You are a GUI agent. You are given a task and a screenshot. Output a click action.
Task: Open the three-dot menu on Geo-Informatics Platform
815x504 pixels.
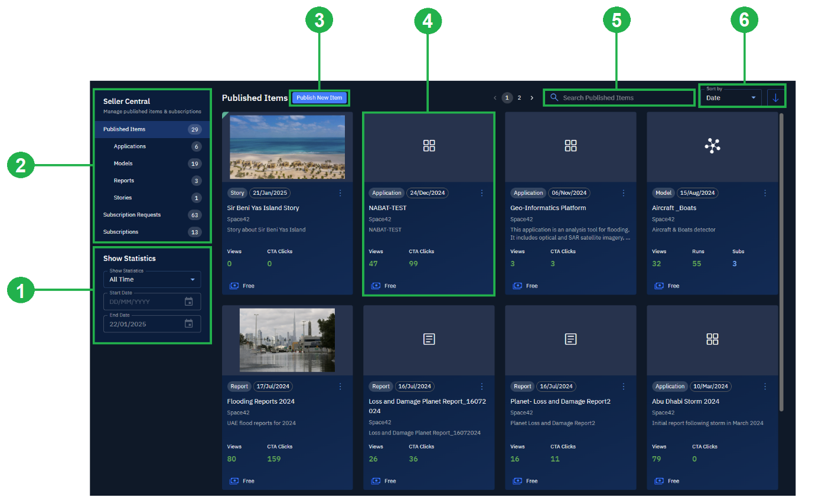(x=623, y=193)
